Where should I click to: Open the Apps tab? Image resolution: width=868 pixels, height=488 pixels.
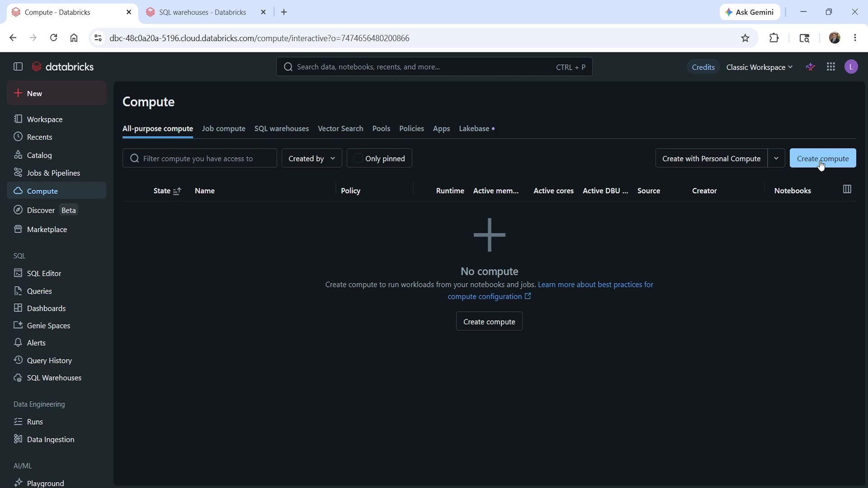coord(441,129)
